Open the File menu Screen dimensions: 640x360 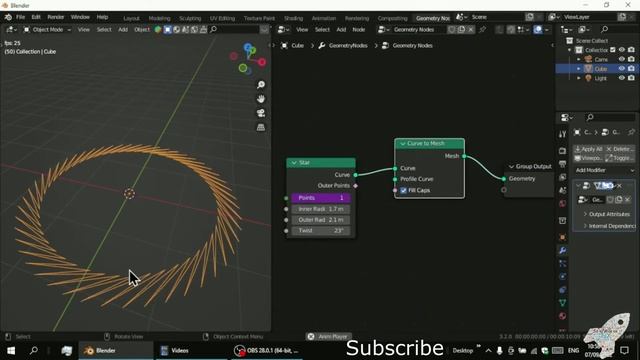(20, 17)
